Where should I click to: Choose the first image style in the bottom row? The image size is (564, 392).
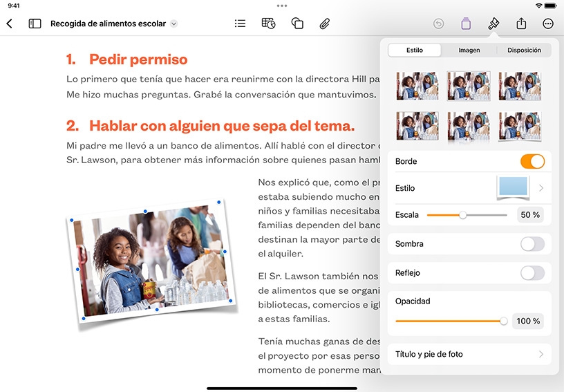[417, 126]
